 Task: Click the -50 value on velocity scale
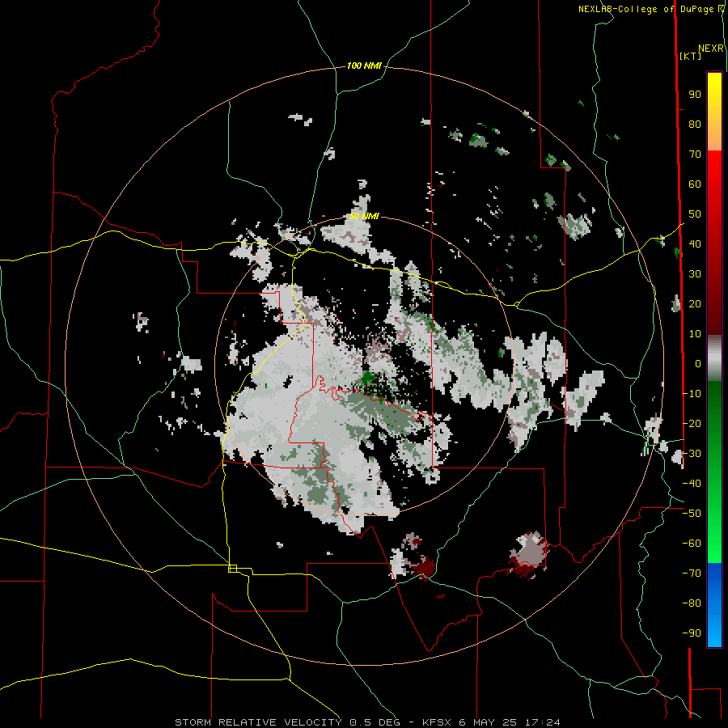click(x=692, y=514)
